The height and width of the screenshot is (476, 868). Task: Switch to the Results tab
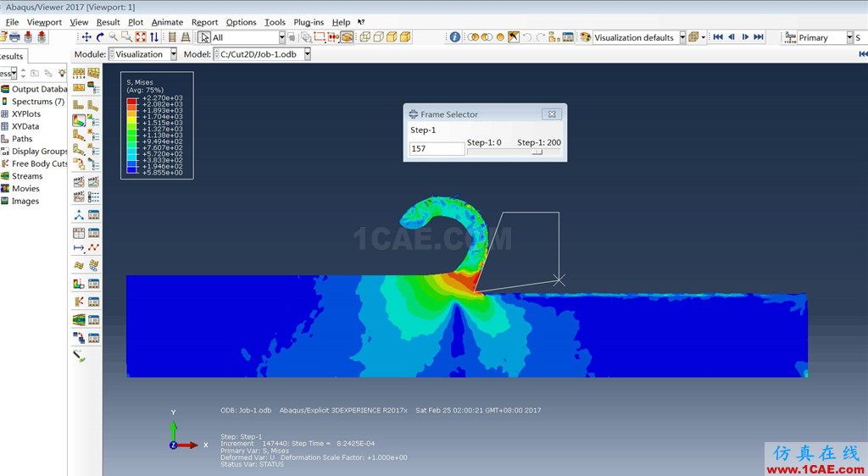coord(12,57)
